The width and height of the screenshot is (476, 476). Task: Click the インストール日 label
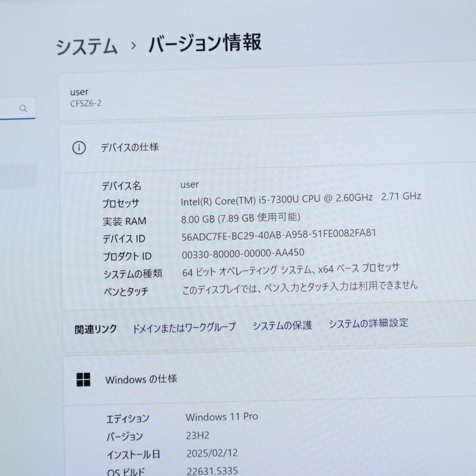pyautogui.click(x=133, y=455)
